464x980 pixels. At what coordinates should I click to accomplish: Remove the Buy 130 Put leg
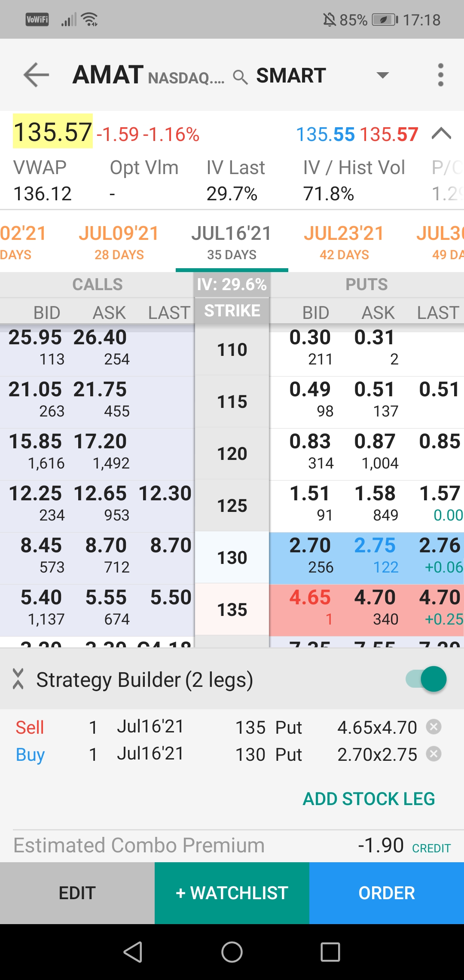[x=433, y=754]
